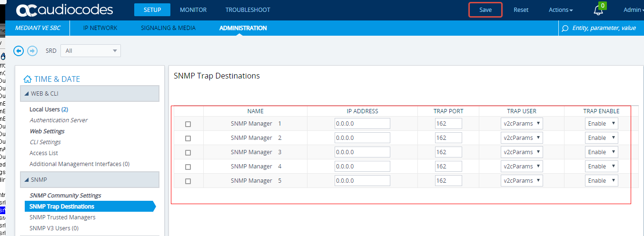Click the back navigation arrow icon

coord(19,51)
